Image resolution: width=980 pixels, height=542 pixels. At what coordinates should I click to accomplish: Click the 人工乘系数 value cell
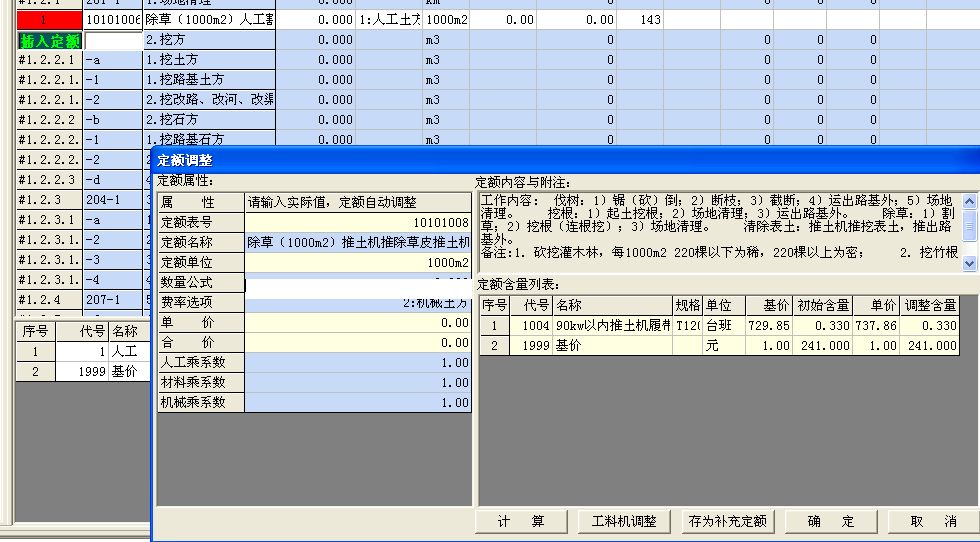(x=357, y=363)
